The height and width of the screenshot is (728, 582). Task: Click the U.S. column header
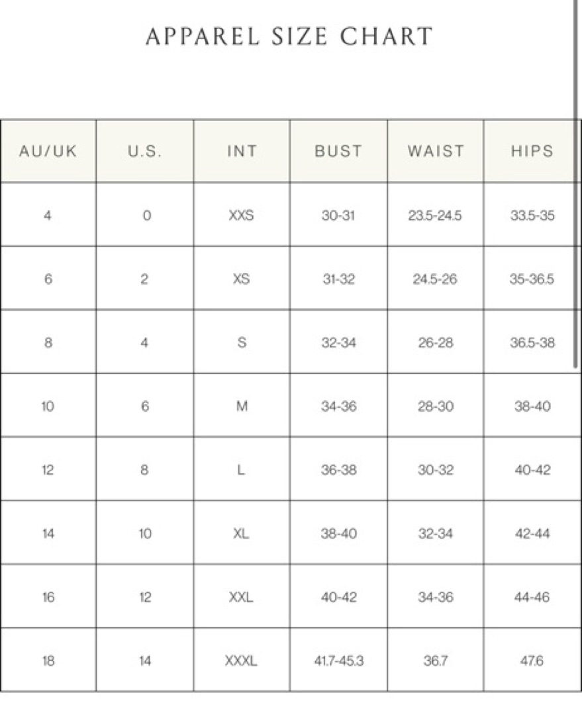click(145, 151)
